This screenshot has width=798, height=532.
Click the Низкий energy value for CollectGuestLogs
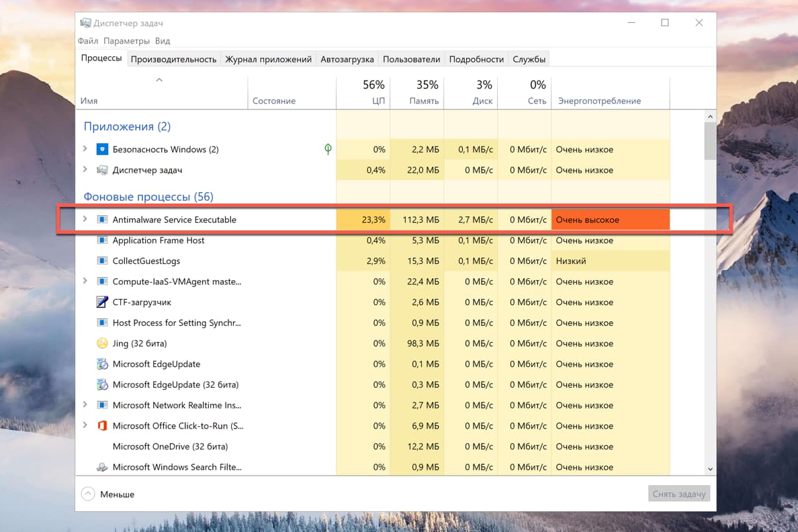[x=571, y=261]
